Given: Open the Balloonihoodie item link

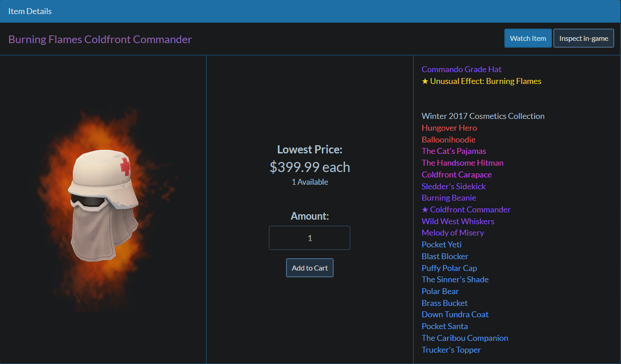Looking at the screenshot, I should click(448, 140).
